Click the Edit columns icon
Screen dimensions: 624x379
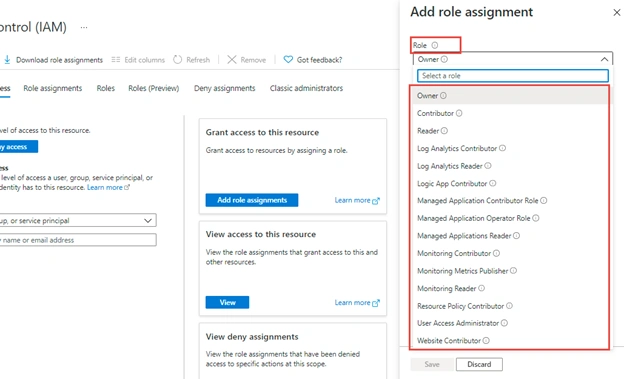click(115, 60)
